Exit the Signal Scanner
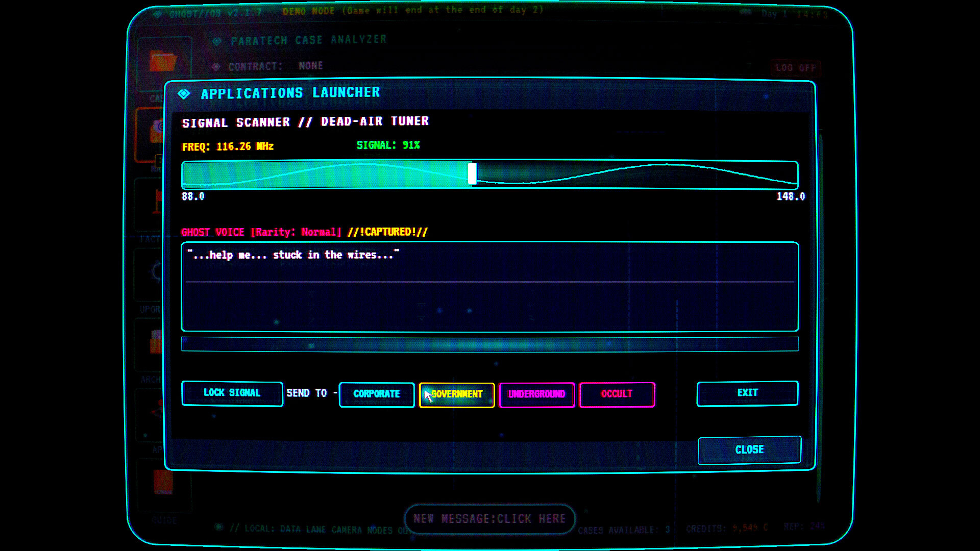The height and width of the screenshot is (551, 980). pyautogui.click(x=747, y=393)
